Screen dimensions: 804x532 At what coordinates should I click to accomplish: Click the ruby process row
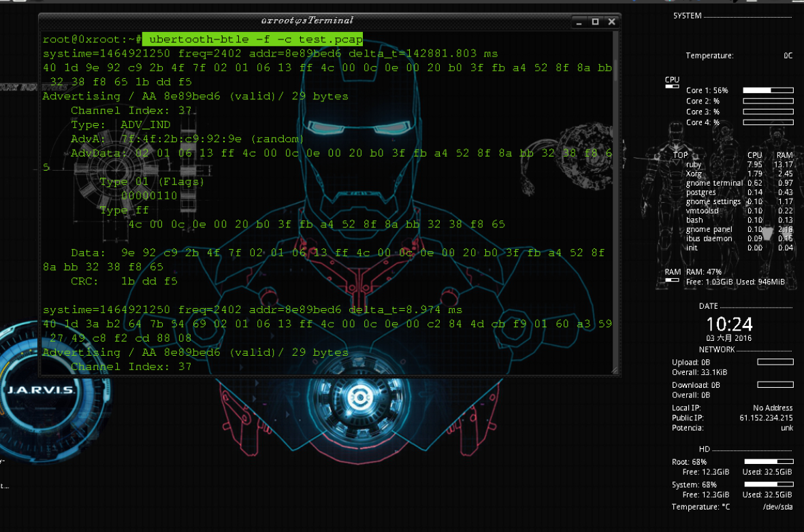tap(739, 165)
